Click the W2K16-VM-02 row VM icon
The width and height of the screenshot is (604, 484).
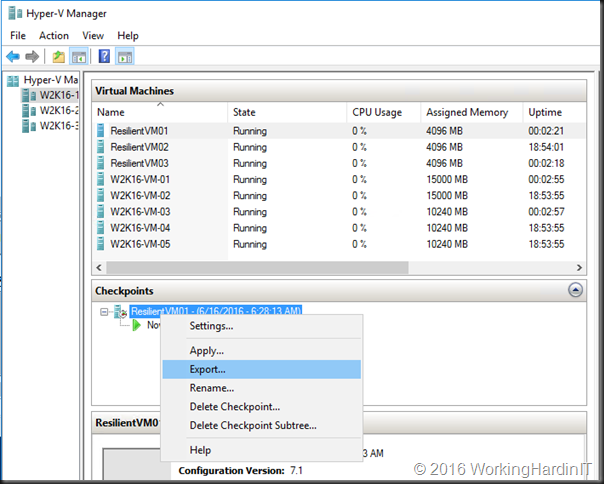click(101, 195)
